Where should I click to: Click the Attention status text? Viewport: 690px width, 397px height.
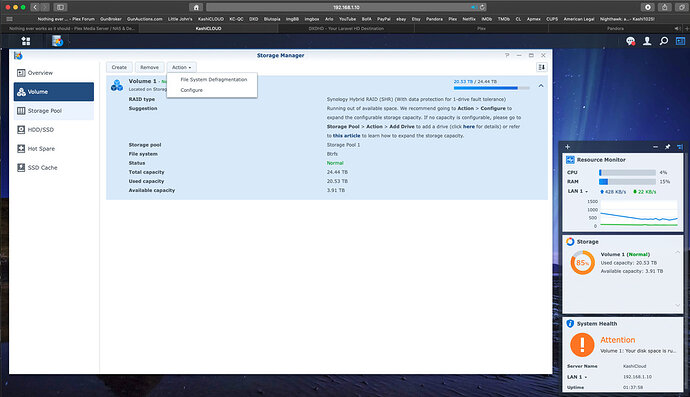pyautogui.click(x=618, y=340)
